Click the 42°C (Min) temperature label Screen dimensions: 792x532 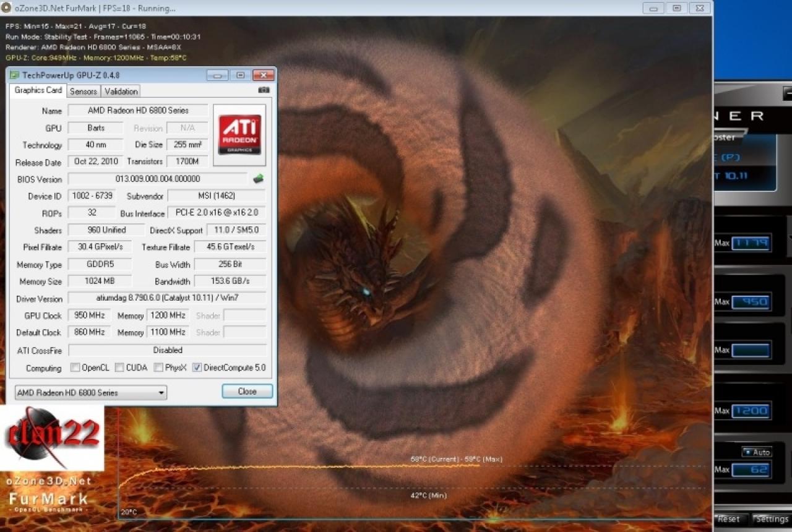tap(428, 496)
